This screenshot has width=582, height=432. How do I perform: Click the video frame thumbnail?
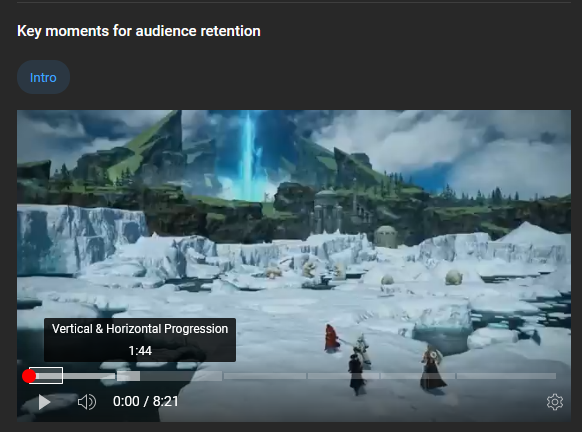pos(294,265)
